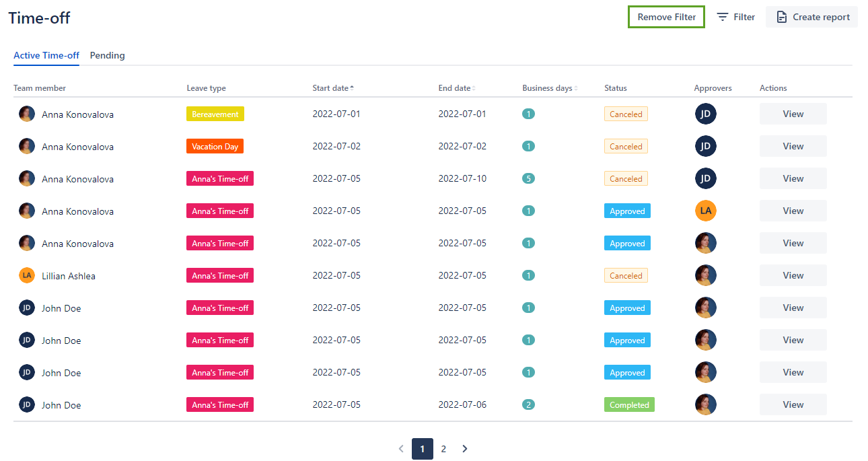Click the yellow Bereavement leave type tag

[x=215, y=114]
